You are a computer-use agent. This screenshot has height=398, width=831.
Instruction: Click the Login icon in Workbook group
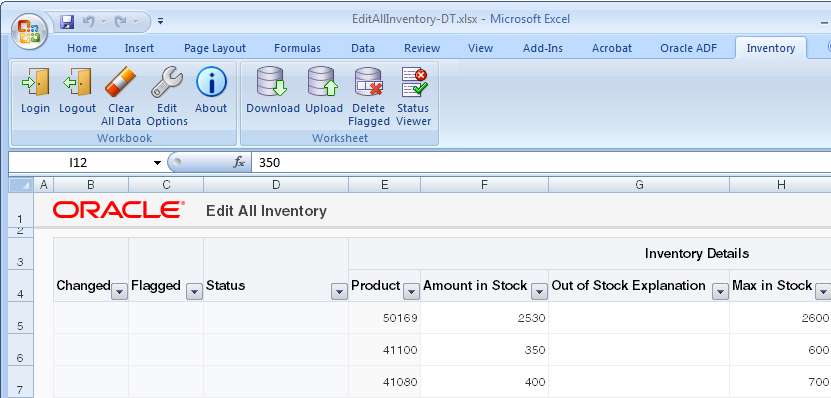pos(35,83)
